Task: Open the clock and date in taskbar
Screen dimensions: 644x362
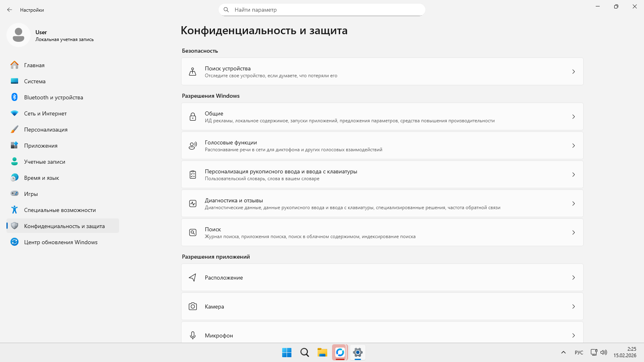Action: 625,352
